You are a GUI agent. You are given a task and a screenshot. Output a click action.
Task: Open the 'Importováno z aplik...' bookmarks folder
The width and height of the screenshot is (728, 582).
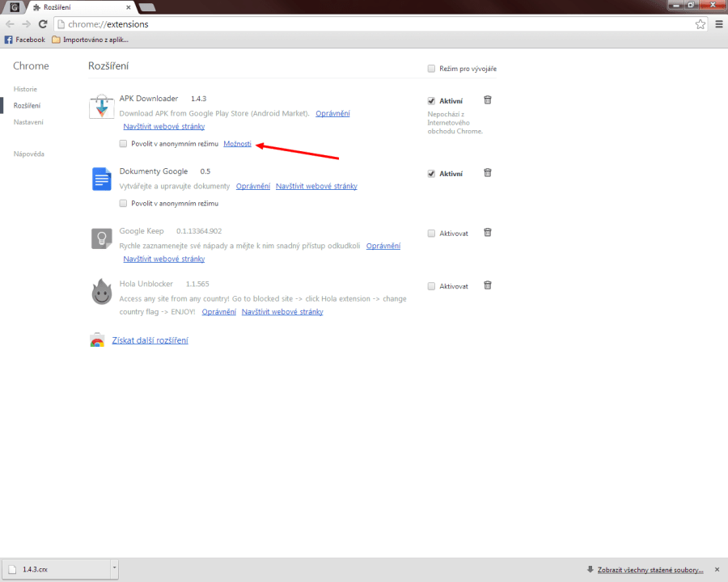click(90, 40)
